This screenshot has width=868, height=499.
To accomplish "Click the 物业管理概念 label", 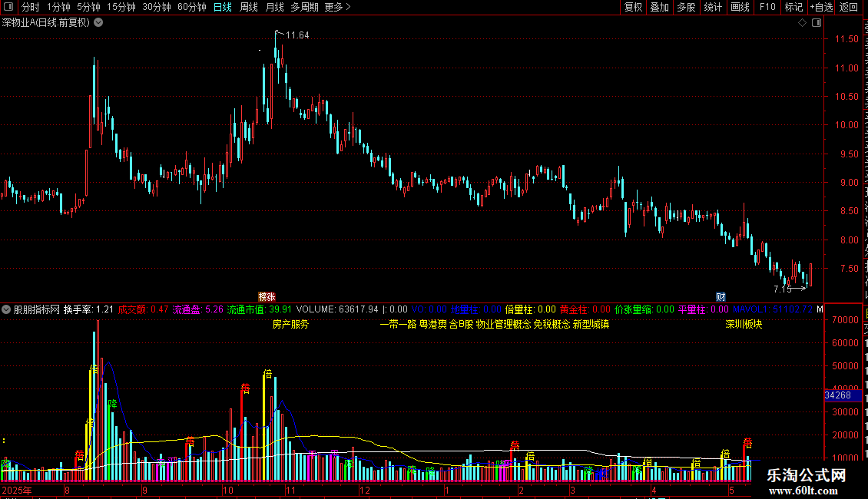I will (503, 324).
